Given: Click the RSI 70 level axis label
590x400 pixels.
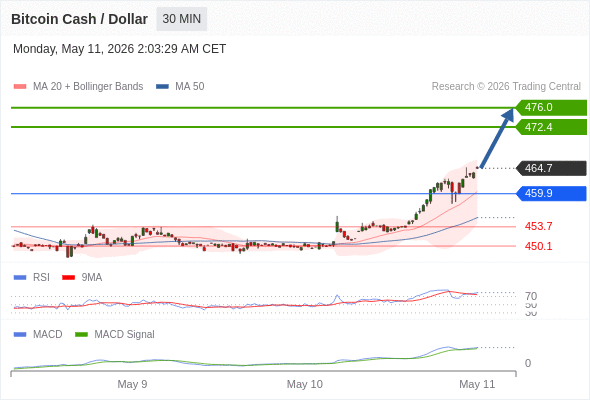Looking at the screenshot, I should [531, 296].
